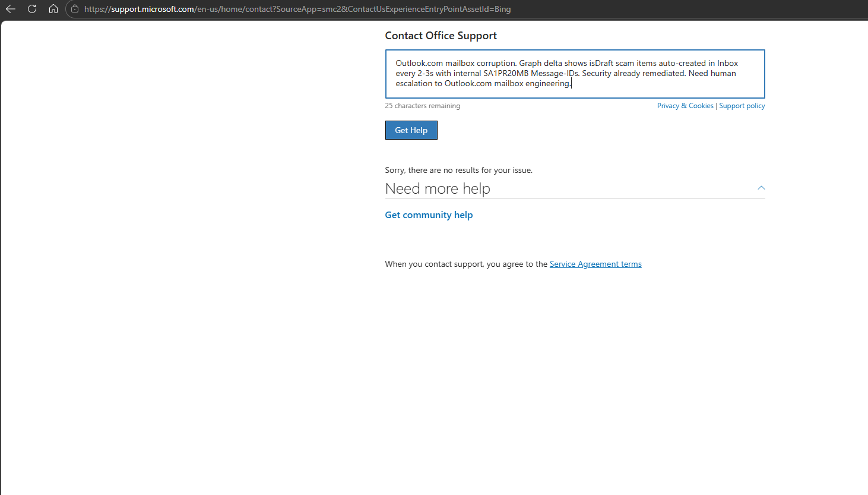Open Get community help link

click(x=429, y=215)
